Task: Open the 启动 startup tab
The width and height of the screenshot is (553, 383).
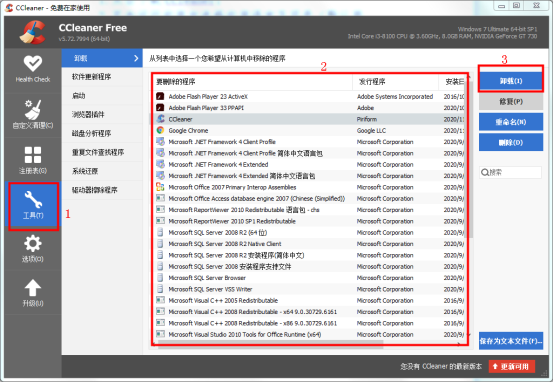Action: coord(102,96)
